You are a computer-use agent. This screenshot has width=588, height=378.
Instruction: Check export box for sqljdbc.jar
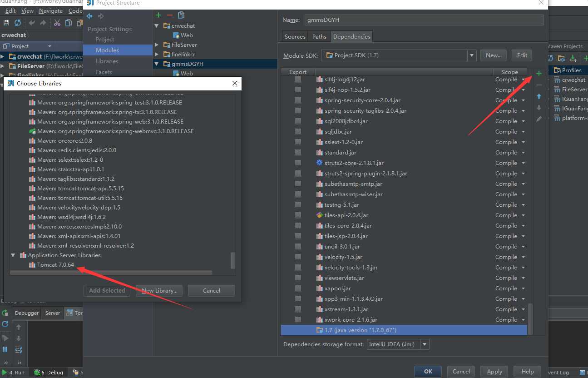pos(298,132)
